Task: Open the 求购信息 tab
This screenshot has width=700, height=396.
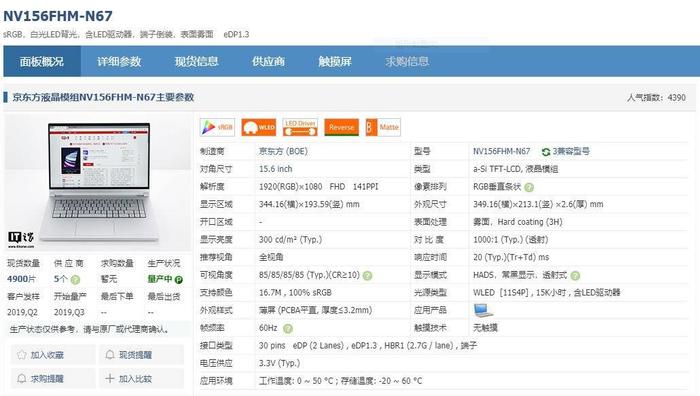Action: tap(407, 61)
